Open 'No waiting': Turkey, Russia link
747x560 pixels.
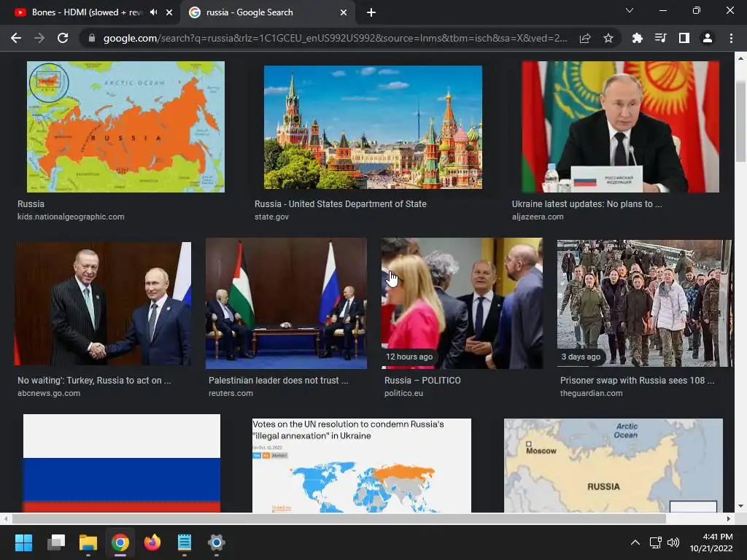tap(94, 381)
